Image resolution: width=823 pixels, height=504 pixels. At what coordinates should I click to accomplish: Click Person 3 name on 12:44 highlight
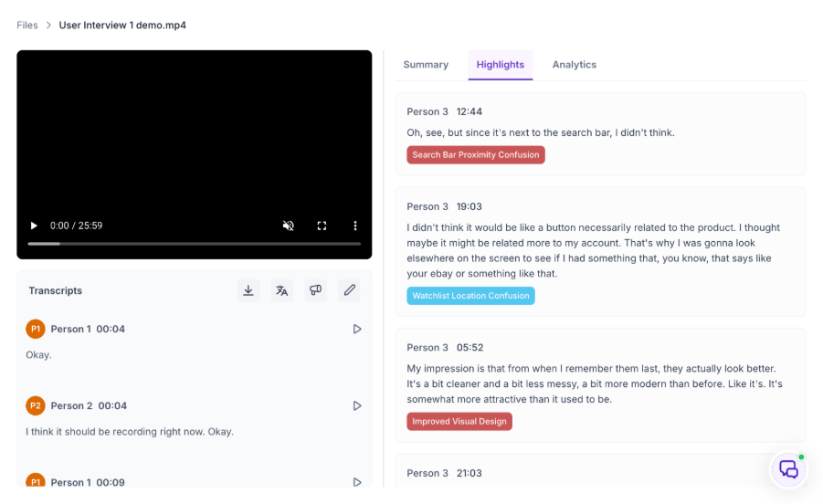pos(427,111)
